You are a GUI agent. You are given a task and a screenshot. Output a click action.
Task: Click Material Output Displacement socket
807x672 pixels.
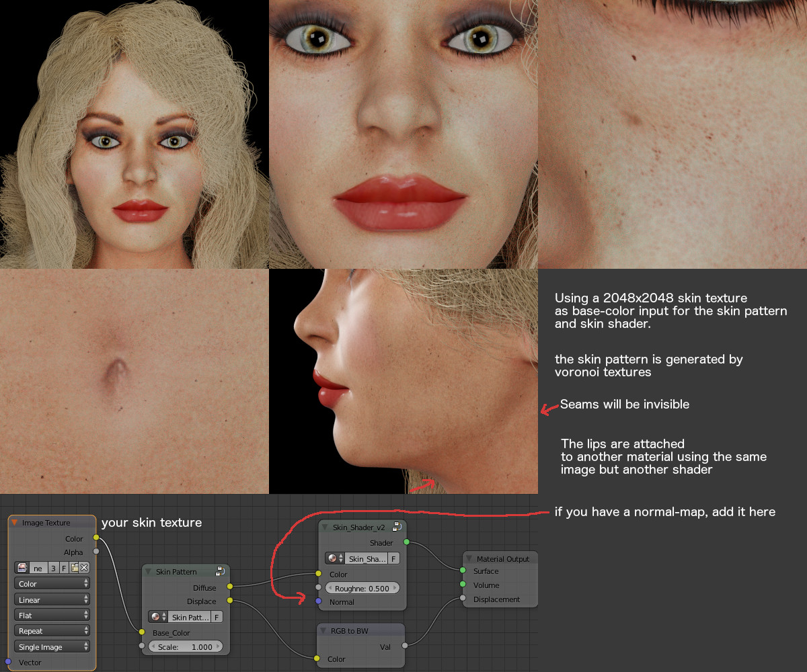click(x=463, y=598)
